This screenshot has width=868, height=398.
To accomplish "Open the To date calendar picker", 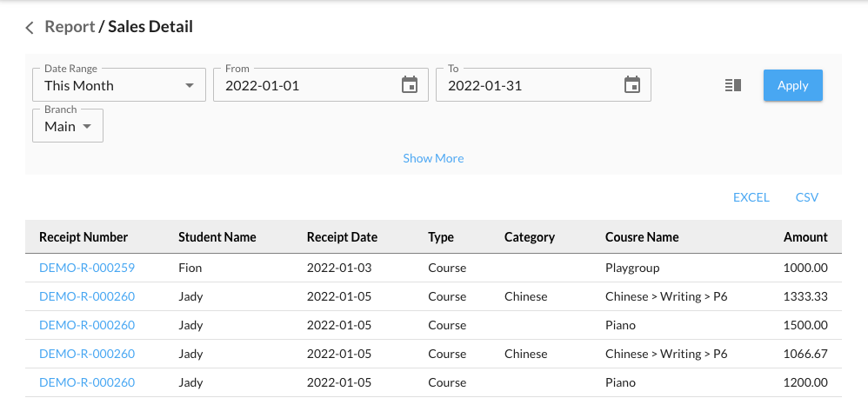I will point(631,85).
